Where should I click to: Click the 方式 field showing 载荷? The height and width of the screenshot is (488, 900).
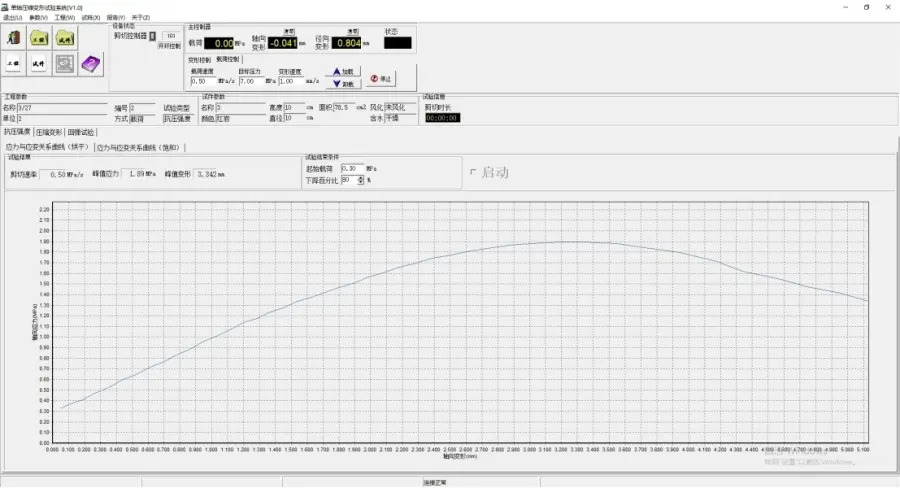click(142, 119)
